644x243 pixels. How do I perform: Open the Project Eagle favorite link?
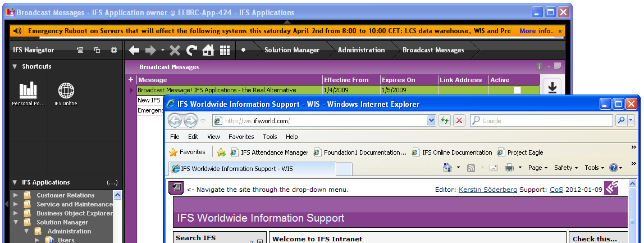tap(520, 152)
